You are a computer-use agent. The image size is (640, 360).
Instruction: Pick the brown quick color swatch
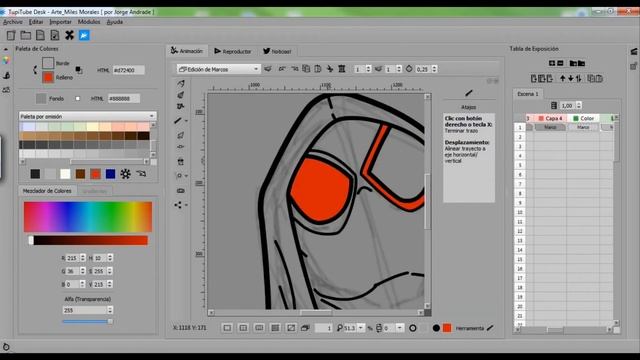[80, 174]
